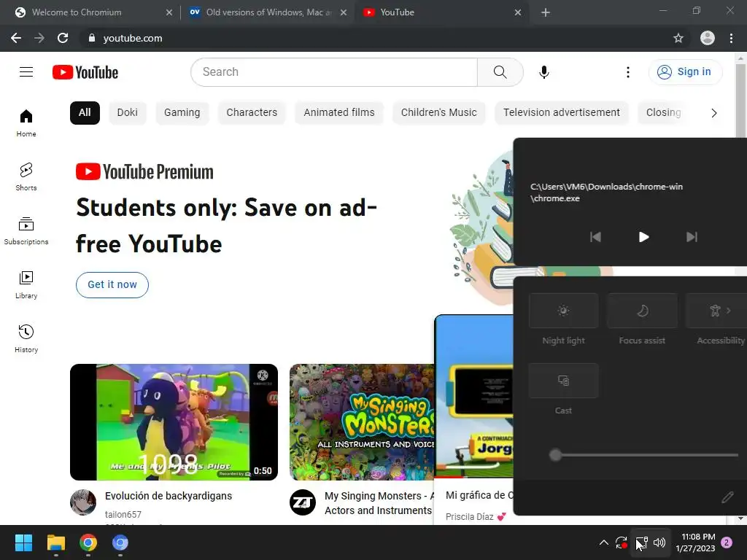The height and width of the screenshot is (560, 747).
Task: Open Evolución de backyardigans video title
Action: click(x=169, y=496)
